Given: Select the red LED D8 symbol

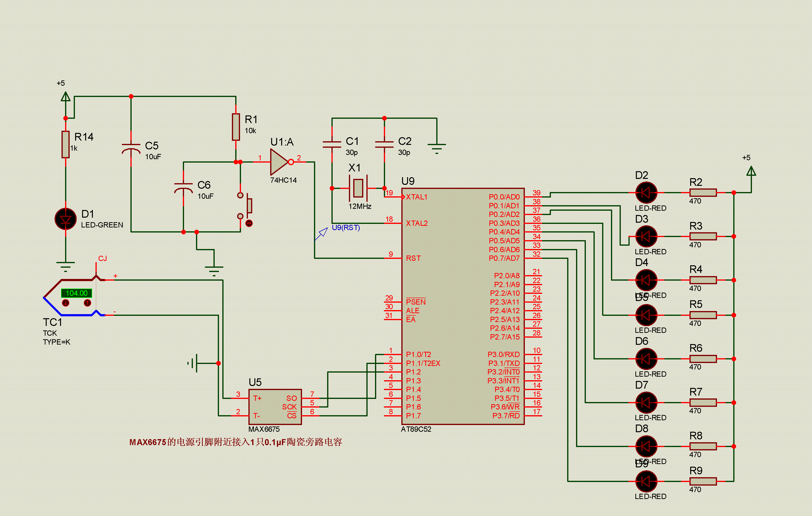Looking at the screenshot, I should pos(646,446).
